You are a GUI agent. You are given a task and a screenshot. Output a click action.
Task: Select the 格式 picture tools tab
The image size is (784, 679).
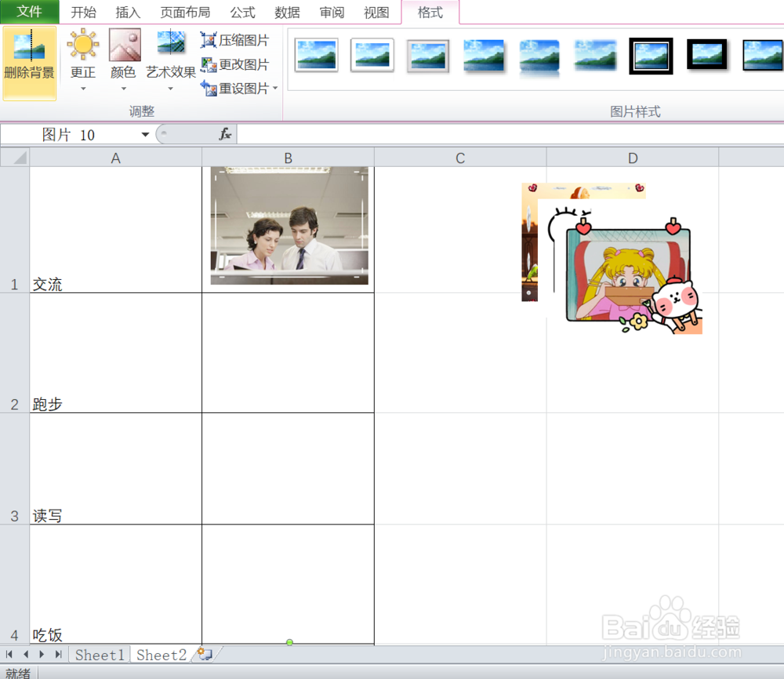pos(430,12)
